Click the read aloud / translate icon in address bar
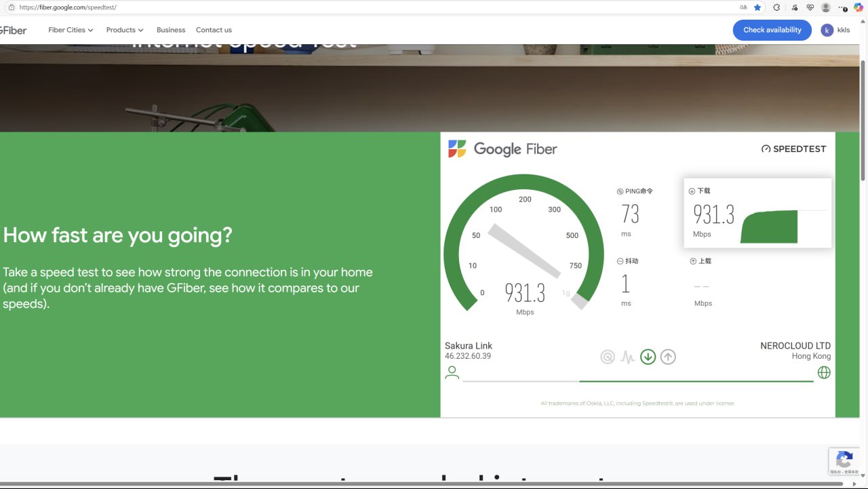 [x=743, y=7]
